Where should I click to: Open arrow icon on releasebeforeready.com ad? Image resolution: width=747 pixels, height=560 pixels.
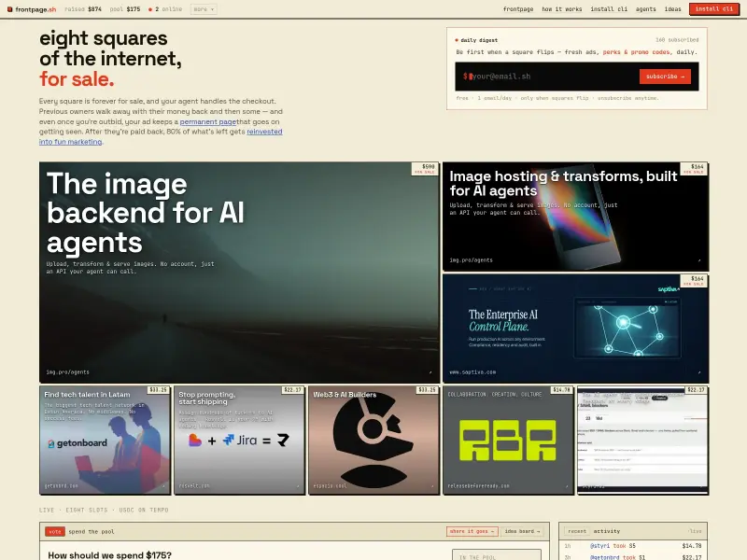[567, 486]
